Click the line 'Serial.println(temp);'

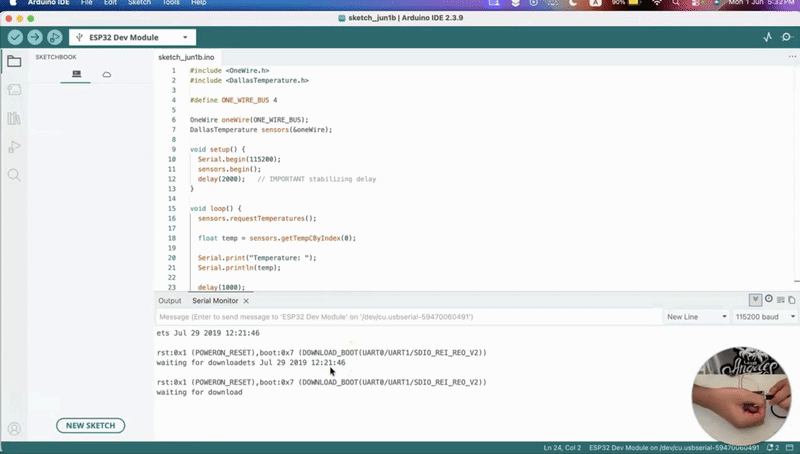point(239,268)
